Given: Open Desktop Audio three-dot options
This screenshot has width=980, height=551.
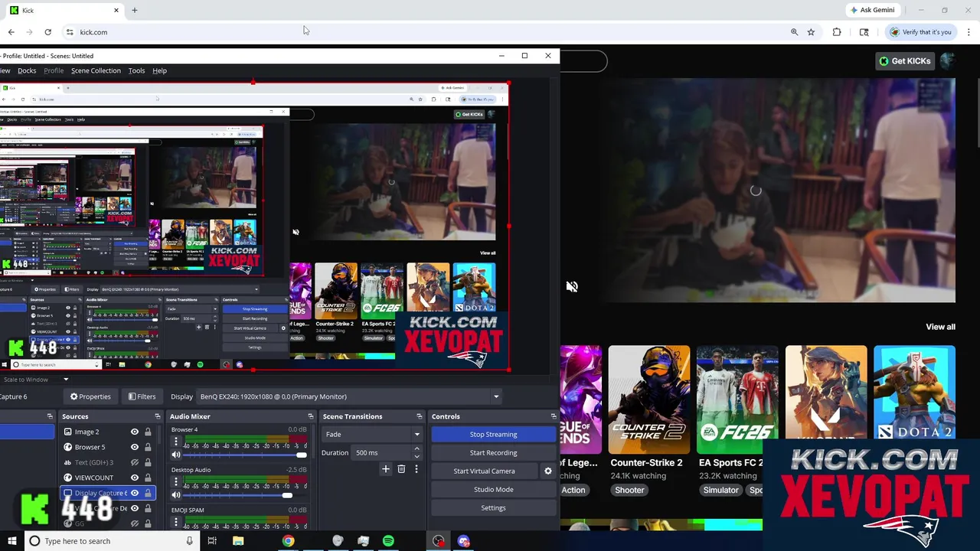Looking at the screenshot, I should click(x=176, y=481).
